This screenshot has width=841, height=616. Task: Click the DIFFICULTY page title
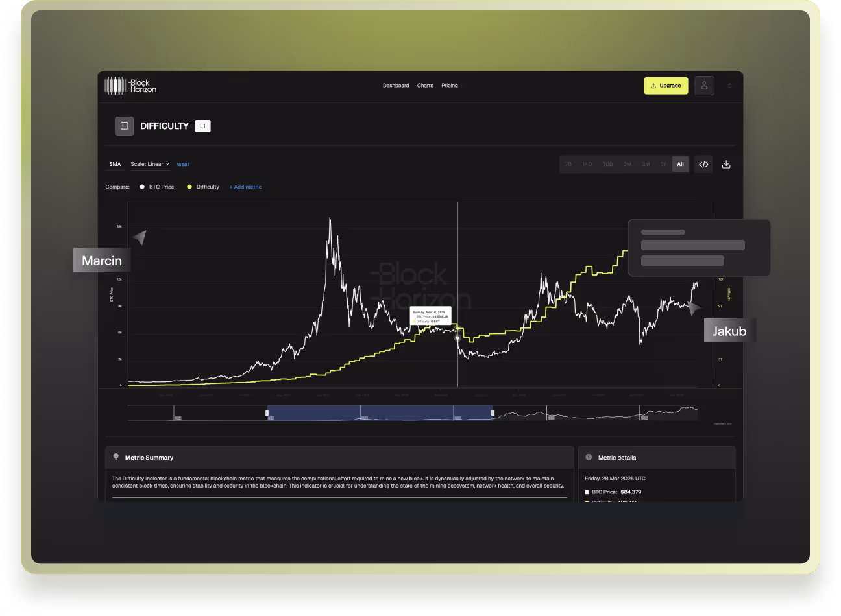point(164,126)
